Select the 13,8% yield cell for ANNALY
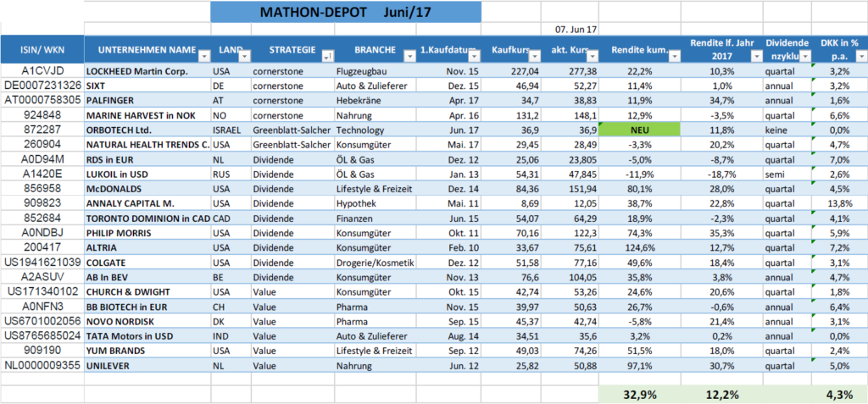Screen dimensions: 868x404 840,203
